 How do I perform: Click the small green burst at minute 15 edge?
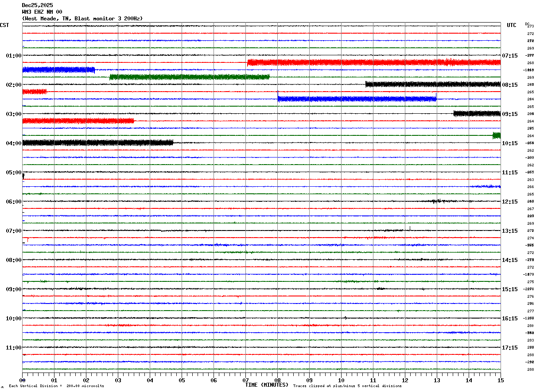click(497, 135)
